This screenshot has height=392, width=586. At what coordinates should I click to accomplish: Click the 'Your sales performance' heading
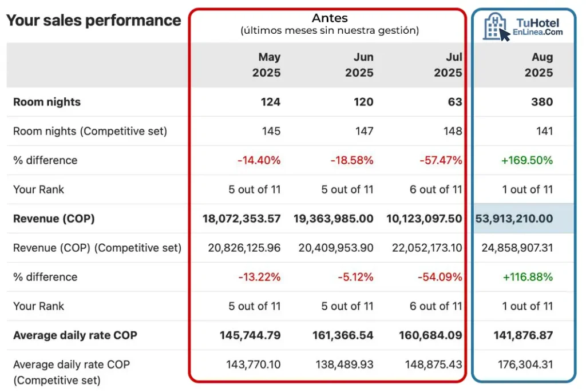click(x=93, y=21)
